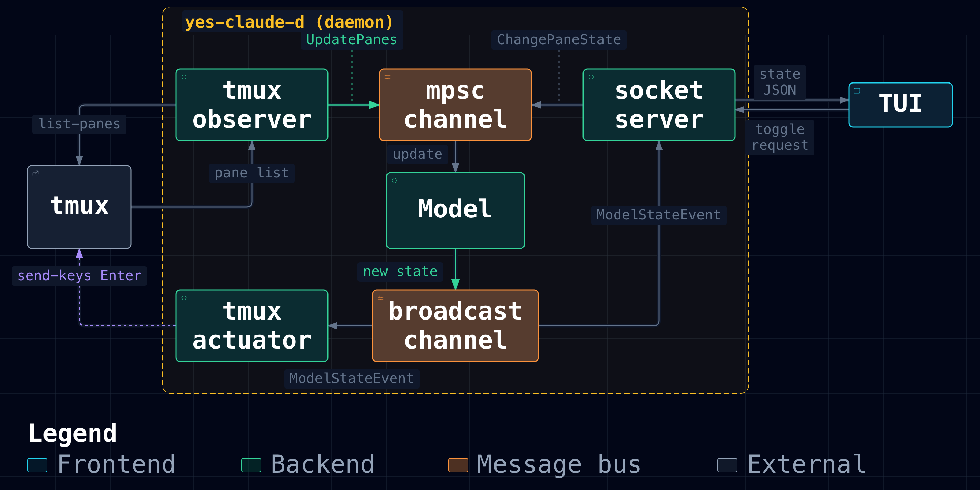Click the External legend color swatch
Viewport: 980px width, 490px height.
click(x=727, y=465)
